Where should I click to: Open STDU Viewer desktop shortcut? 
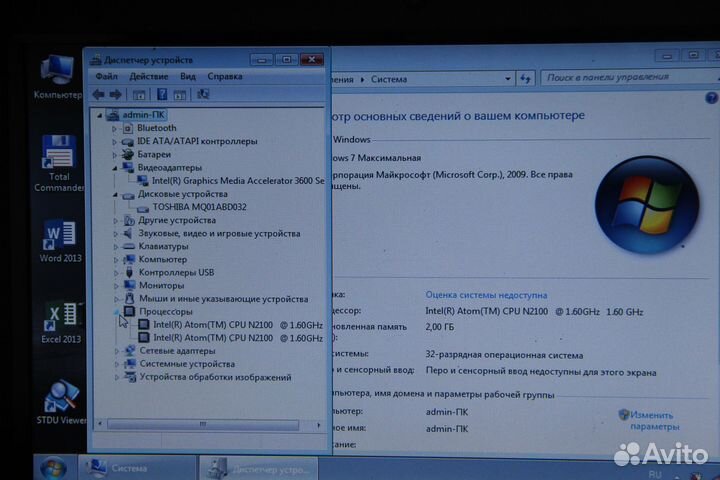point(61,402)
